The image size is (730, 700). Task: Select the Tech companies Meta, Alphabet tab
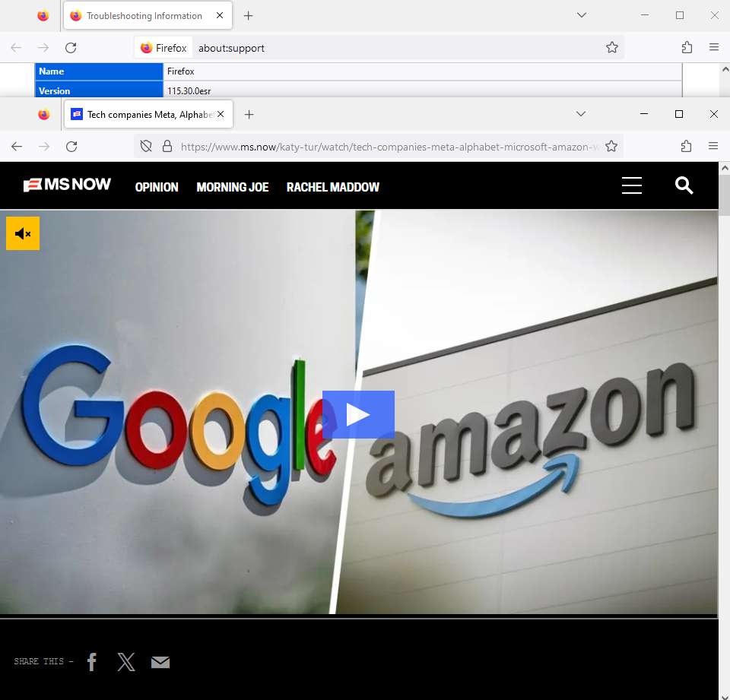[x=148, y=115]
